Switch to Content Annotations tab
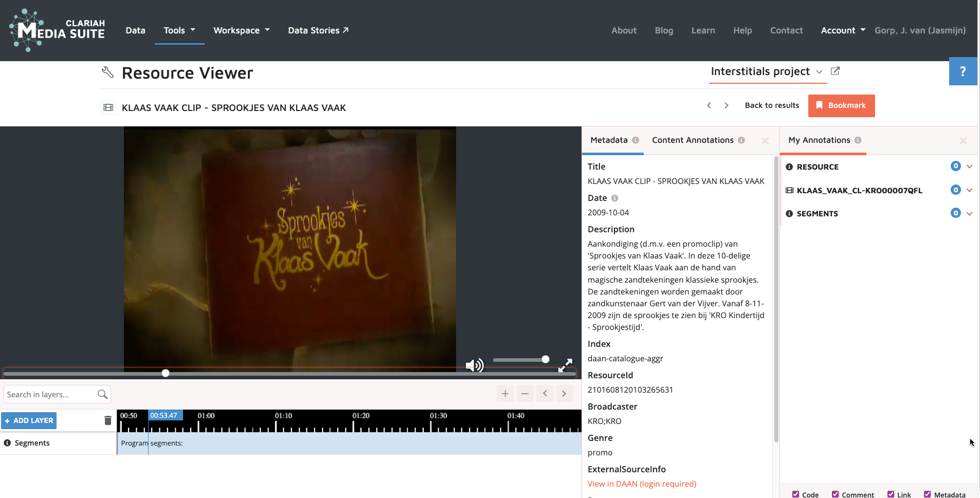Viewport: 980px width, 498px height. (693, 140)
